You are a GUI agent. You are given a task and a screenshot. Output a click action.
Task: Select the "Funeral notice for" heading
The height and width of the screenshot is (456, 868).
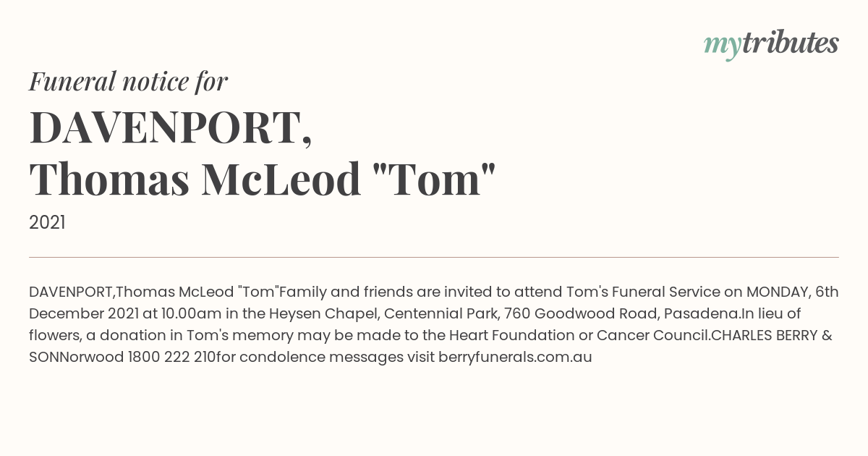[129, 82]
